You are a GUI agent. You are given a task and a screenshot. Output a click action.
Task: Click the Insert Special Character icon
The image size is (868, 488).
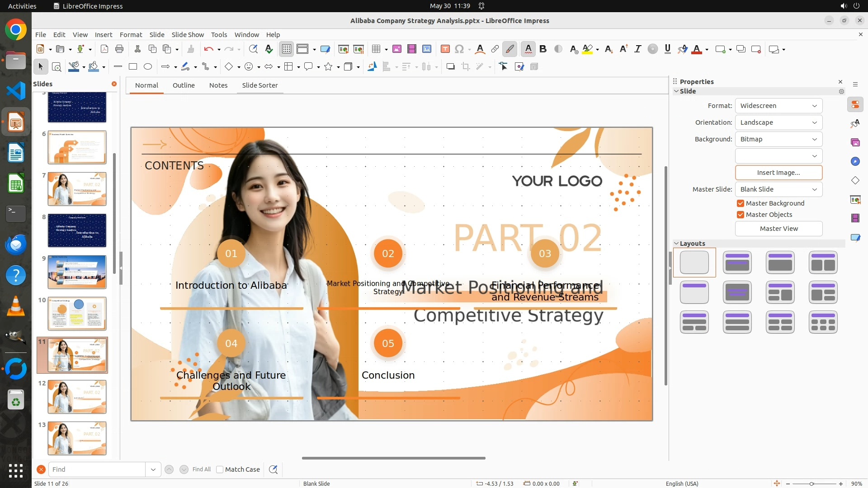coord(459,49)
